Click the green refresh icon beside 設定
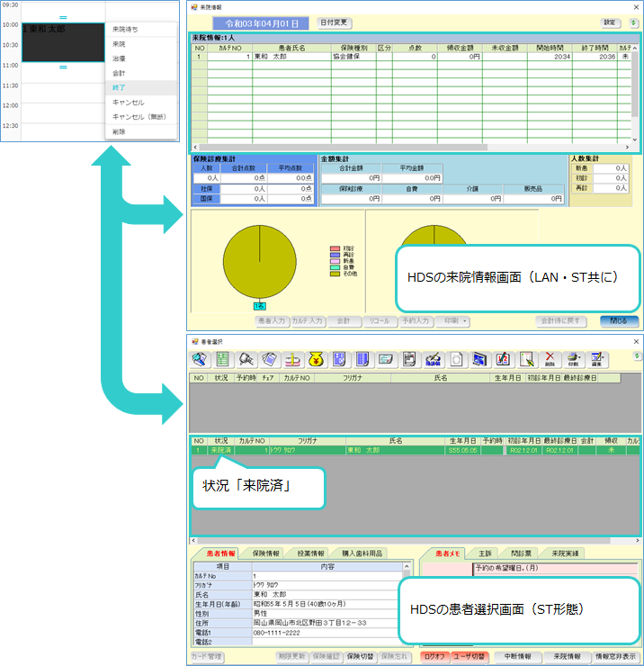Screen dimensions: 644x666 click(x=632, y=22)
